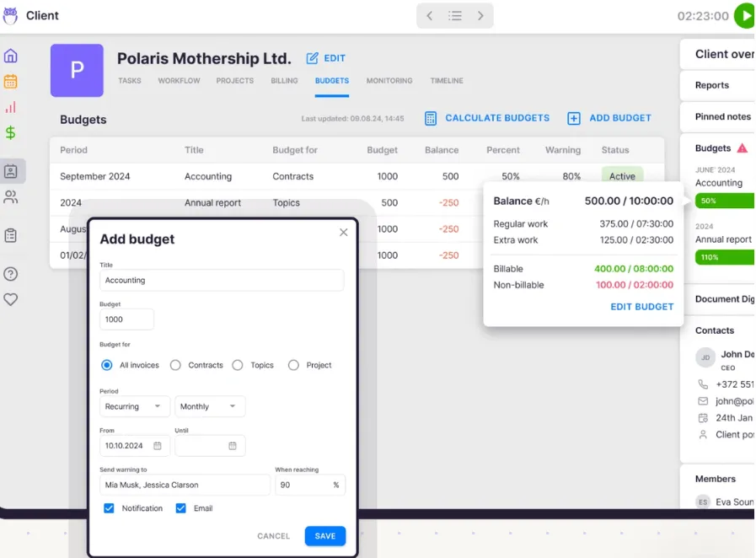Click the Add Budget button

tap(609, 118)
